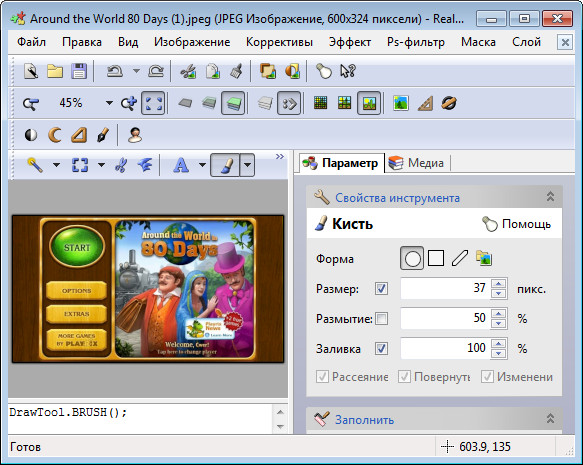This screenshot has width=583, height=465.
Task: Toggle the Размытие checkbox
Action: (381, 319)
